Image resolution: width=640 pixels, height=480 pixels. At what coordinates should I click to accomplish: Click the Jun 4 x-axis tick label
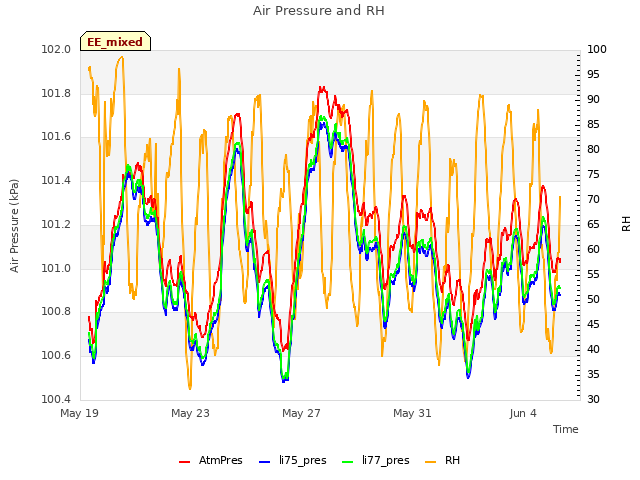pos(523,413)
